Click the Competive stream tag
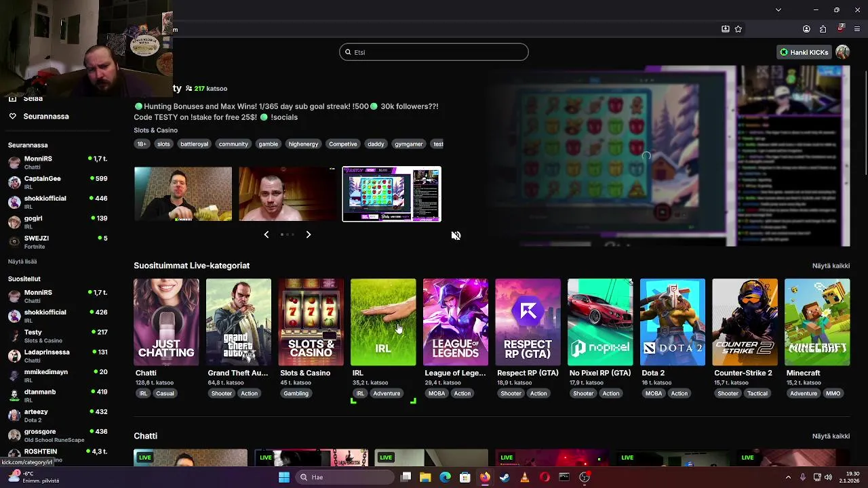The height and width of the screenshot is (488, 868). [342, 144]
